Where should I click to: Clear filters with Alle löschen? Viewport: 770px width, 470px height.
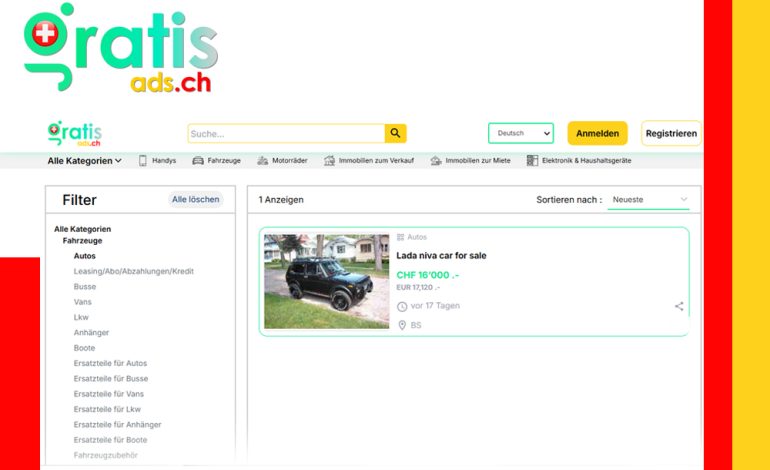tap(195, 200)
